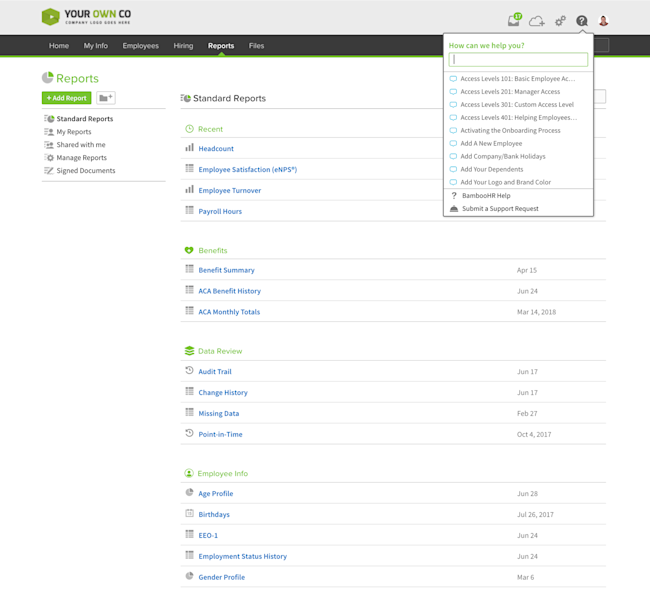The width and height of the screenshot is (650, 591).
Task: Open the Employee Turnover report
Action: point(230,191)
